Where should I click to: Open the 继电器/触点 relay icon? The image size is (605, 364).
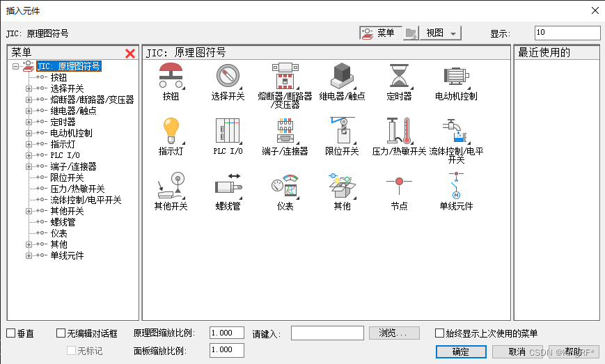pos(343,76)
